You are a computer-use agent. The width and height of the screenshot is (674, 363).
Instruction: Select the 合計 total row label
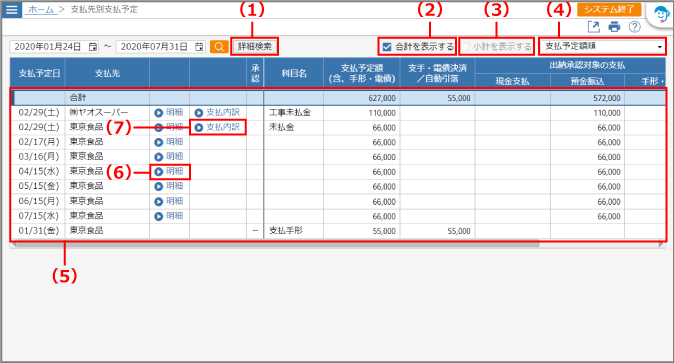pos(78,98)
